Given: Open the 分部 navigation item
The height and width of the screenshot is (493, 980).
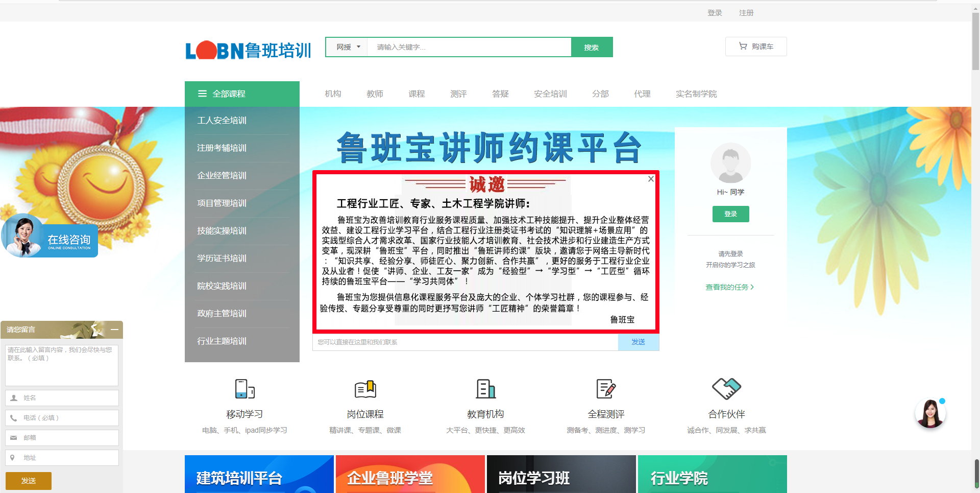Looking at the screenshot, I should click(600, 93).
